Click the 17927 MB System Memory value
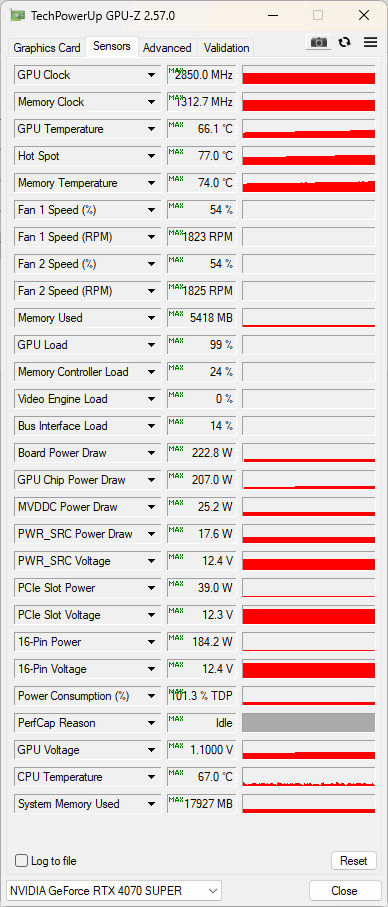The image size is (388, 907). click(201, 804)
